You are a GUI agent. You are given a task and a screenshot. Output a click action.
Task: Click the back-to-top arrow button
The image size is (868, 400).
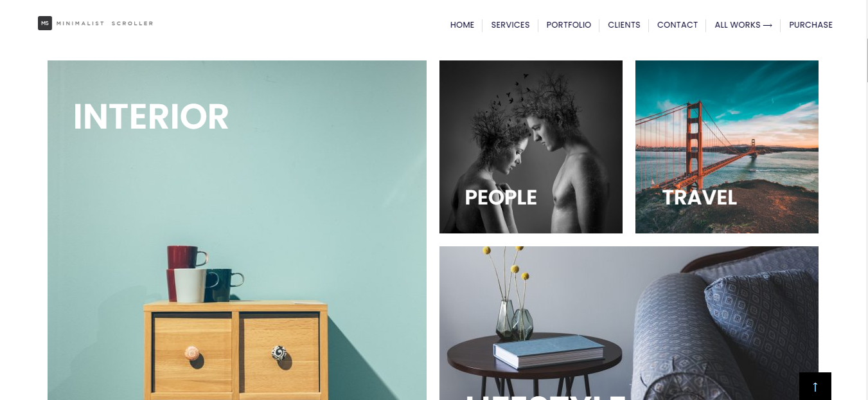(815, 386)
